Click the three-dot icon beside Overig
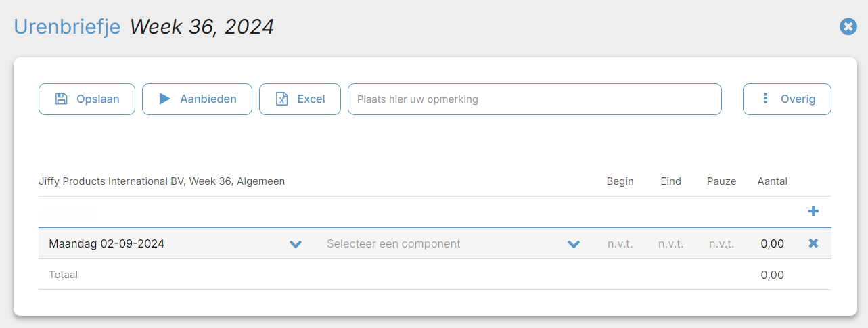The height and width of the screenshot is (328, 868). click(765, 99)
